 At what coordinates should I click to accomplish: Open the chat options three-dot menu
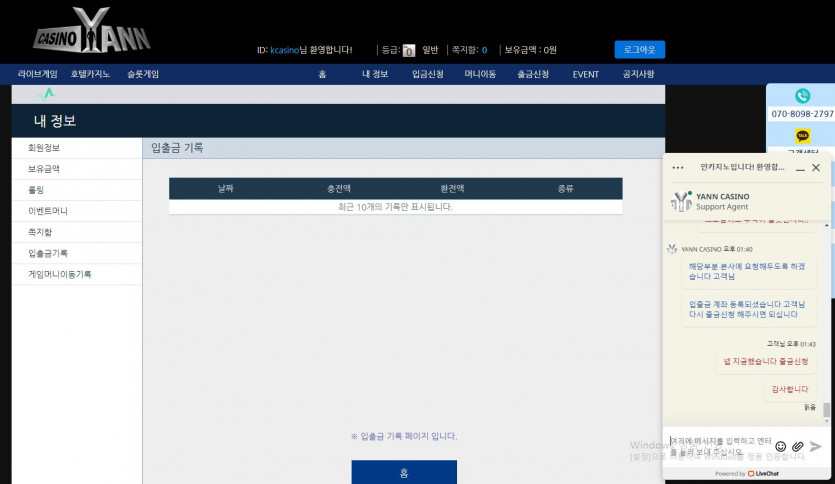tap(677, 168)
